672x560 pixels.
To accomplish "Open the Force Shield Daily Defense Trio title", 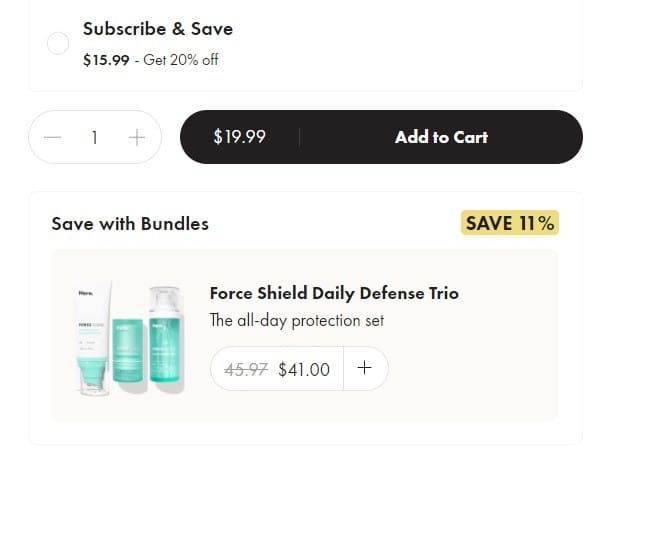I will click(x=334, y=293).
